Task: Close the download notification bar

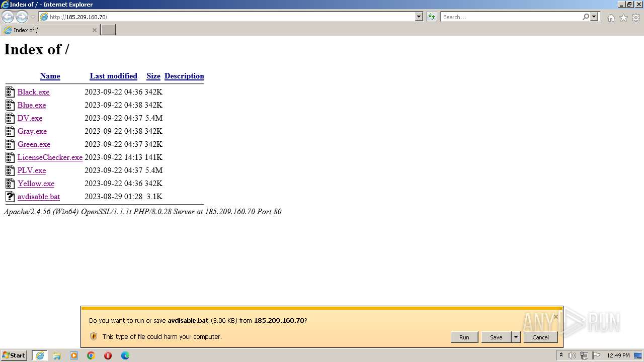Action: click(x=555, y=317)
